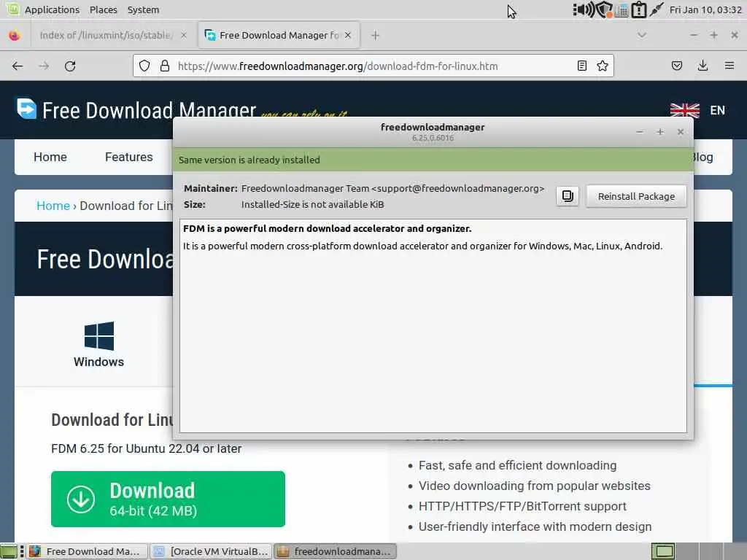The height and width of the screenshot is (560, 747).
Task: Open the Applications menu
Action: tap(52, 9)
